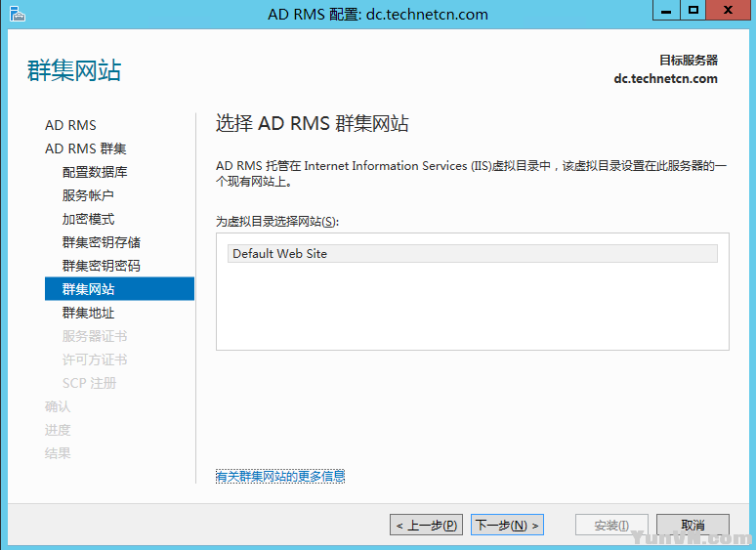This screenshot has height=550, width=756.
Task: Click the disabled 进度 step
Action: (58, 430)
